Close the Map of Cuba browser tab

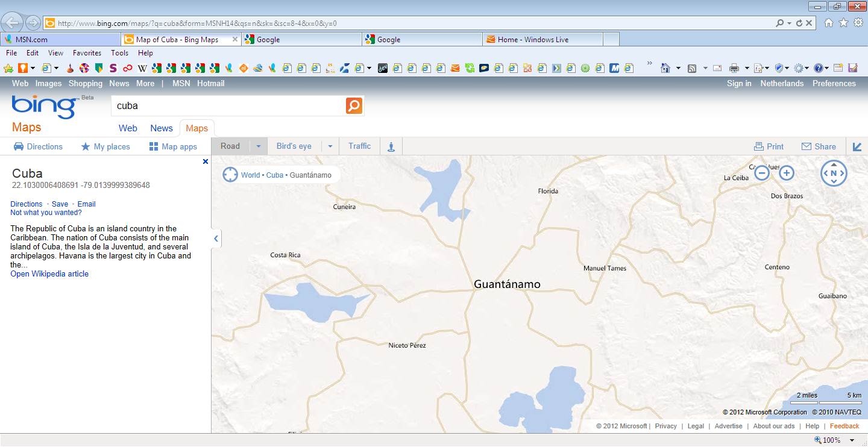(234, 40)
